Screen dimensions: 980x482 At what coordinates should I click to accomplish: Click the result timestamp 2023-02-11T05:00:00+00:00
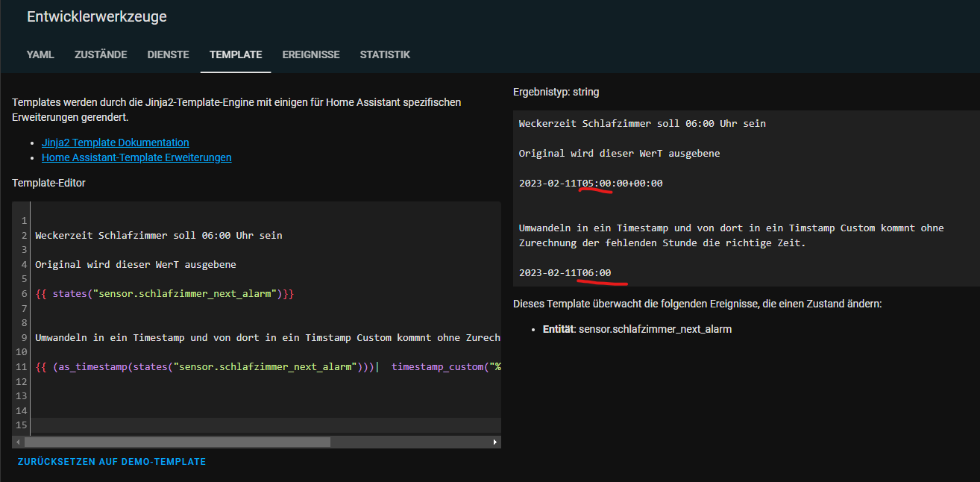click(591, 183)
